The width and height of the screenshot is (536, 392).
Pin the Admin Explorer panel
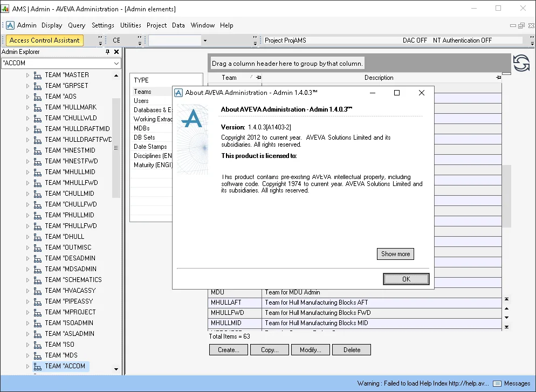(107, 52)
